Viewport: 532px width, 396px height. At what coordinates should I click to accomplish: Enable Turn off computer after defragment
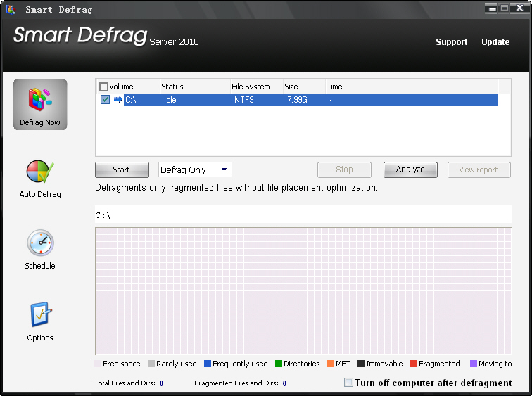click(348, 383)
